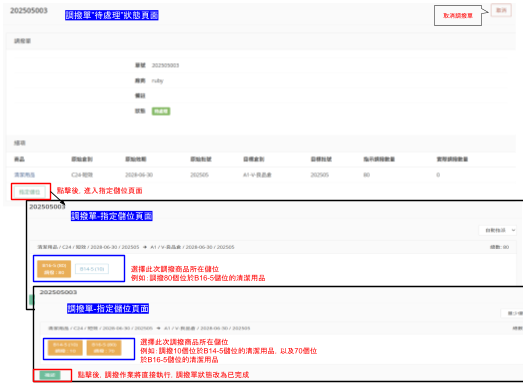Image resolution: width=523 pixels, height=384 pixels.
Task: Click the actual transfer quantity cell 0
Action: 438,175
